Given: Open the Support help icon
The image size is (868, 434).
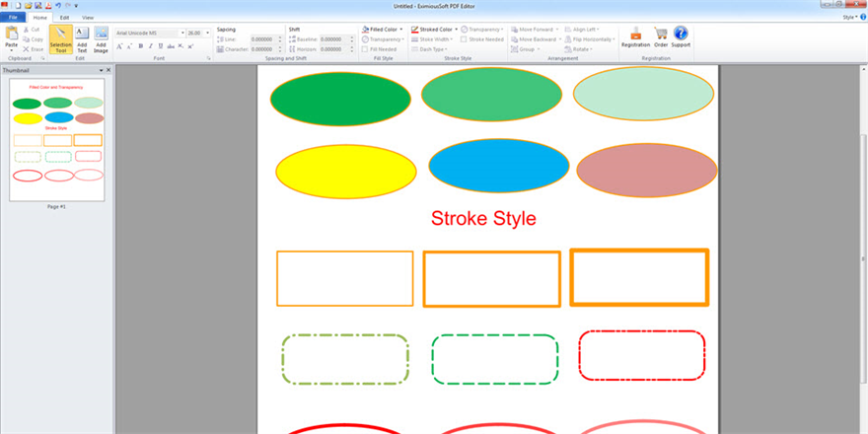Looking at the screenshot, I should point(681,36).
